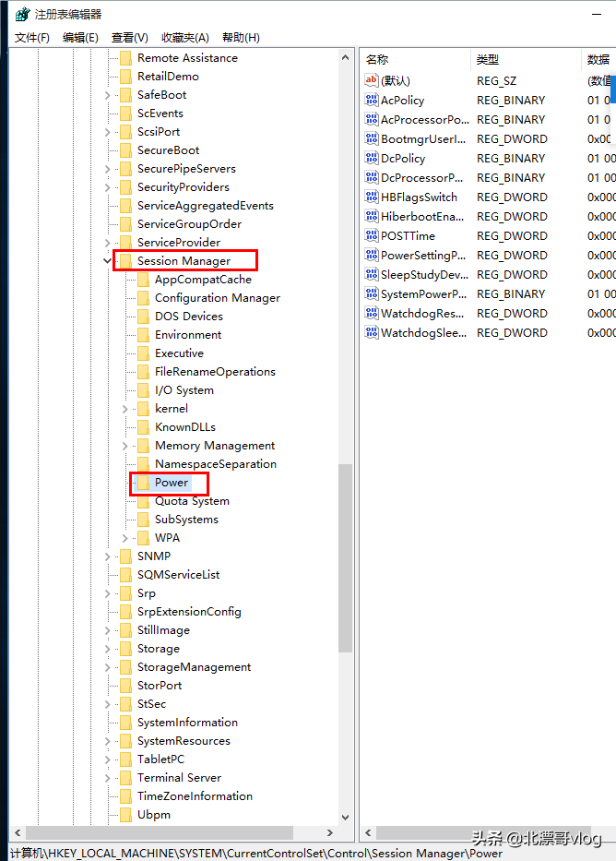Click the HiberbootEna... value icon
This screenshot has width=616, height=861.
[x=372, y=216]
